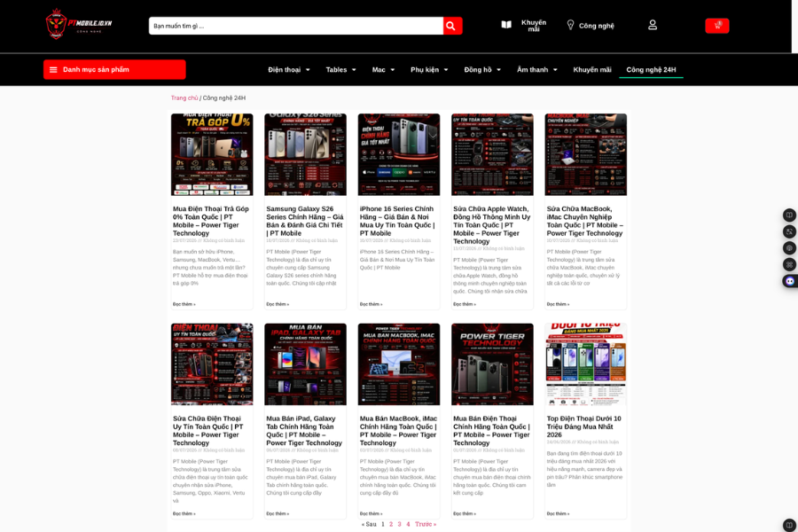Click the PT Mobile logo
This screenshot has height=532, width=798.
click(79, 24)
